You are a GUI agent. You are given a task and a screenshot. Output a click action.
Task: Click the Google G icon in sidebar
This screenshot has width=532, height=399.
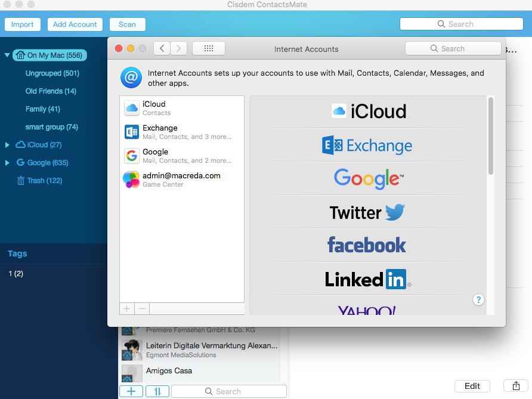click(x=20, y=162)
